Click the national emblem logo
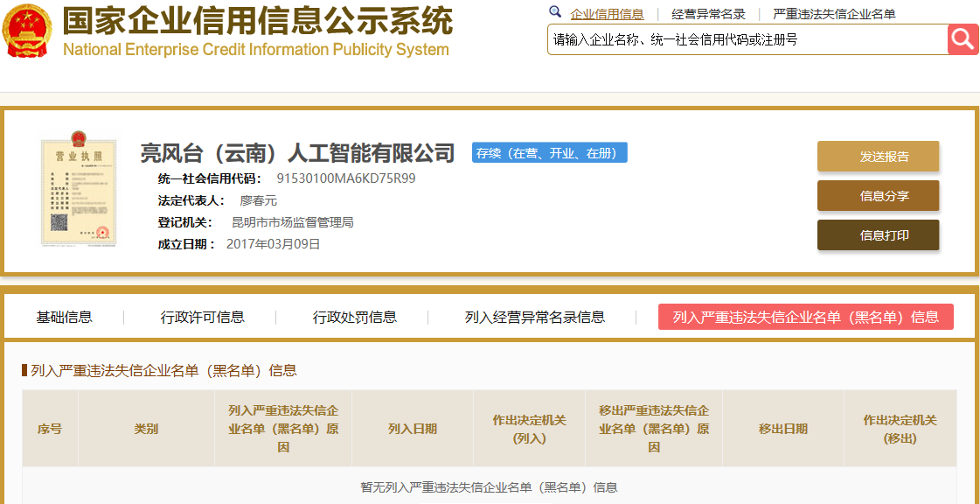The image size is (980, 504). [27, 30]
